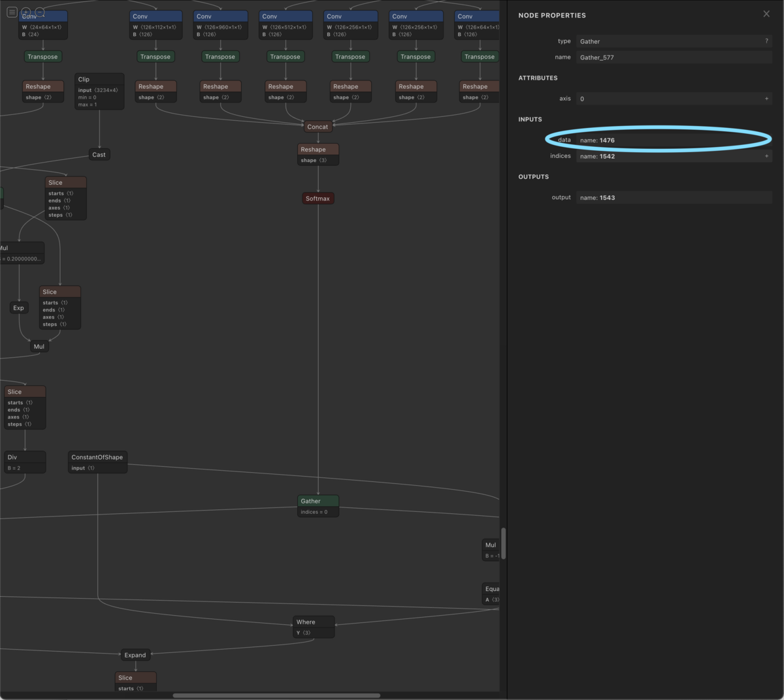
Task: Open the Gather type documentation question mark
Action: 766,41
